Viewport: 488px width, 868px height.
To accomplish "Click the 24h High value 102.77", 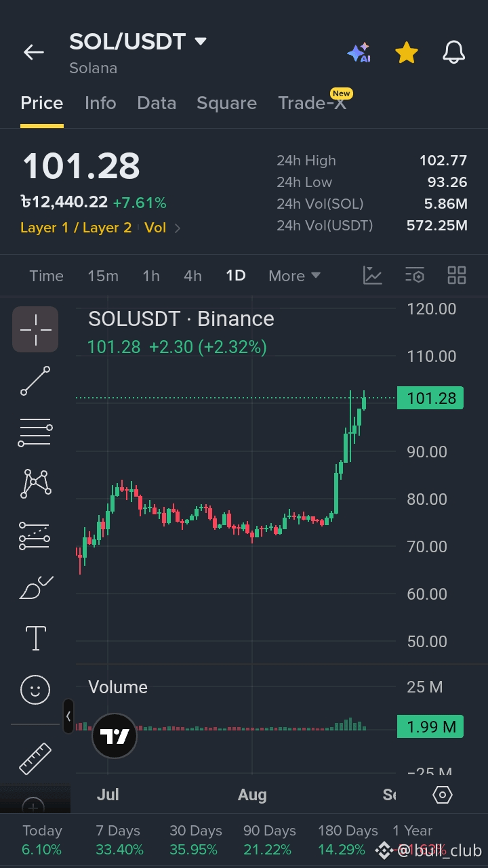I will click(x=443, y=161).
